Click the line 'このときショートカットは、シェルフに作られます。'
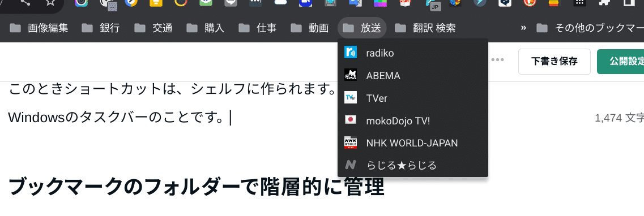 point(173,89)
